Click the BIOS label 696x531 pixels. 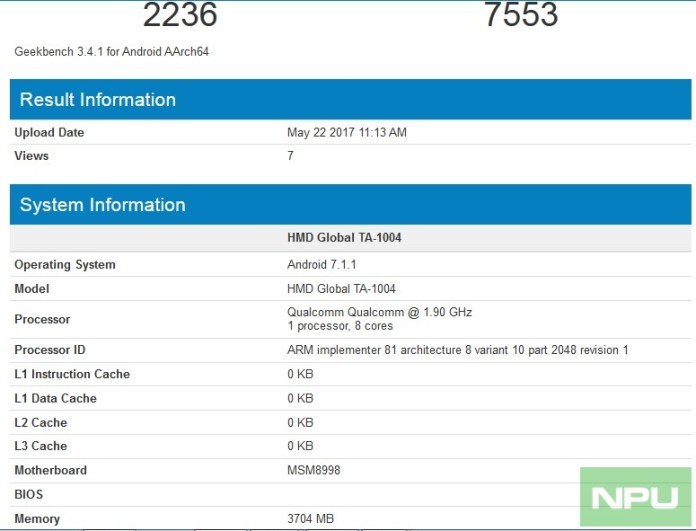pyautogui.click(x=28, y=494)
